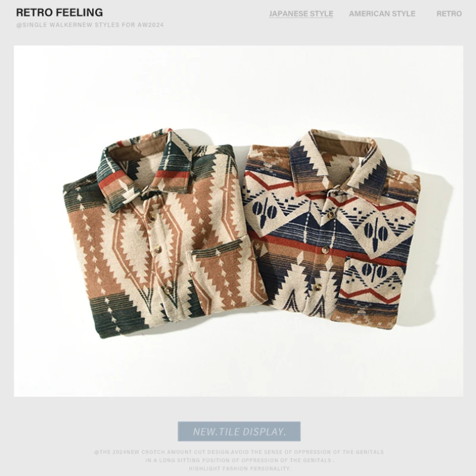The width and height of the screenshot is (476, 476).
Task: Open the AMERICAN STYLE tab
Action: point(382,14)
